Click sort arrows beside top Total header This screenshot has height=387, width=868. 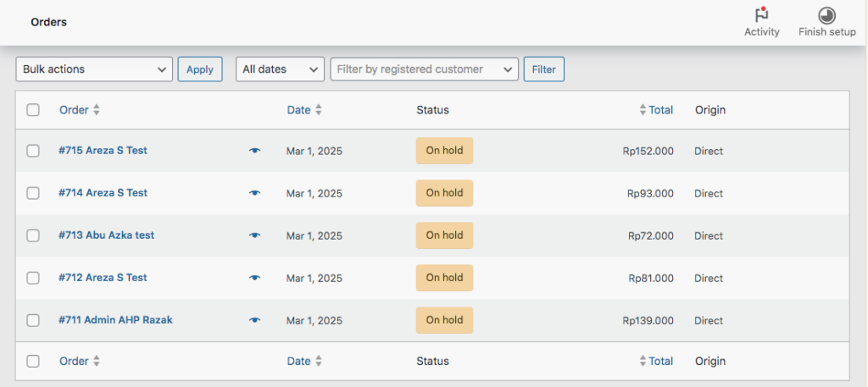click(x=643, y=110)
